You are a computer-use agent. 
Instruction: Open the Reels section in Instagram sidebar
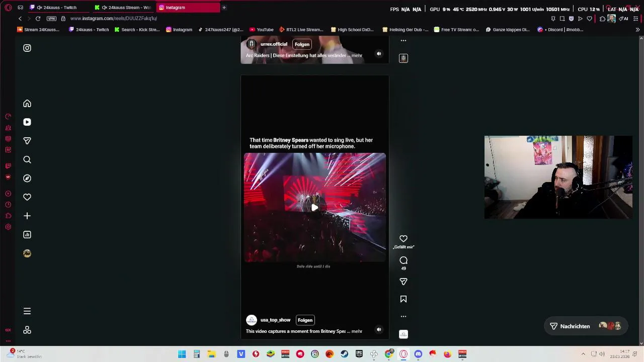pyautogui.click(x=27, y=122)
